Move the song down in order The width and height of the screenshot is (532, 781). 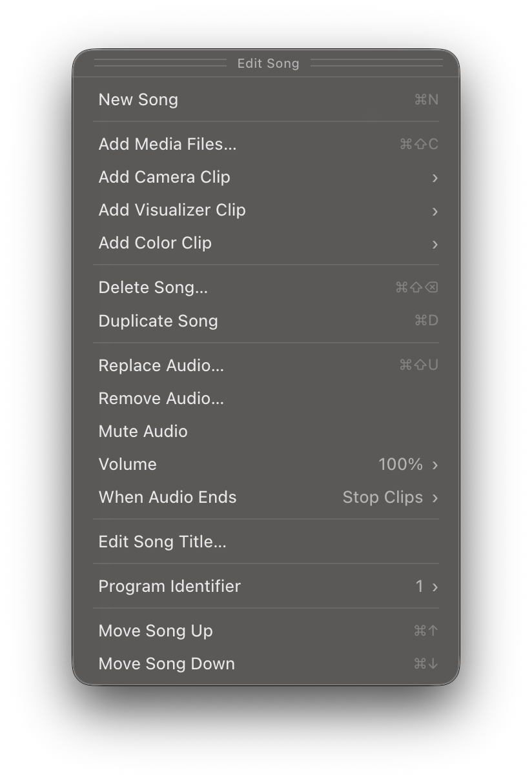coord(167,664)
